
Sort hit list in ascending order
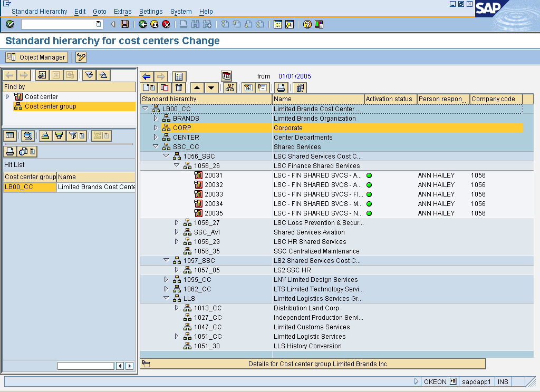point(45,135)
